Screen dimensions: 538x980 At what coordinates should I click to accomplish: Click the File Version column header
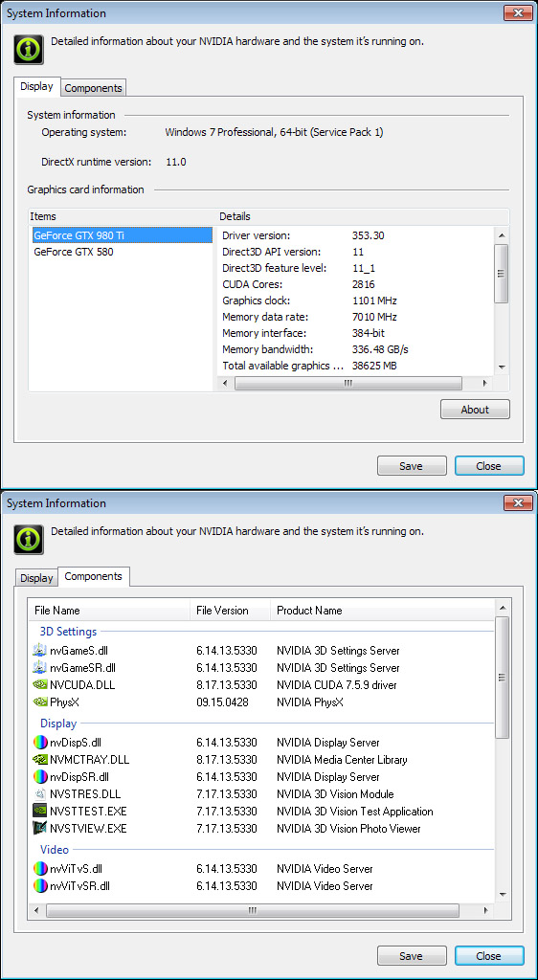click(x=230, y=611)
